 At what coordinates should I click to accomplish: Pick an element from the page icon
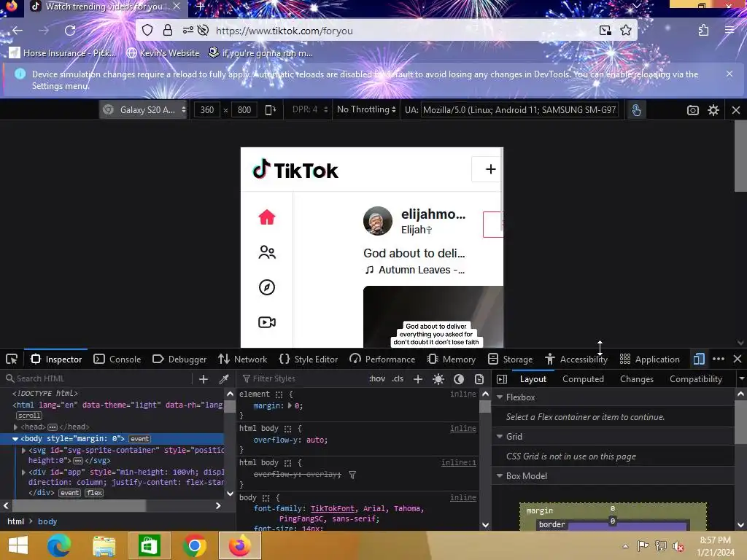[x=12, y=359]
